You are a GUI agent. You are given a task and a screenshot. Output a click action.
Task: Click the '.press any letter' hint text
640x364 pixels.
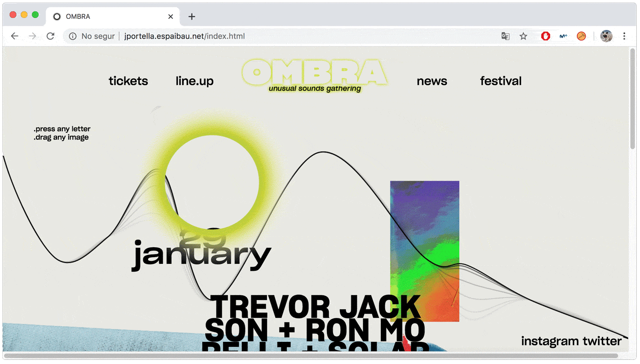62,129
